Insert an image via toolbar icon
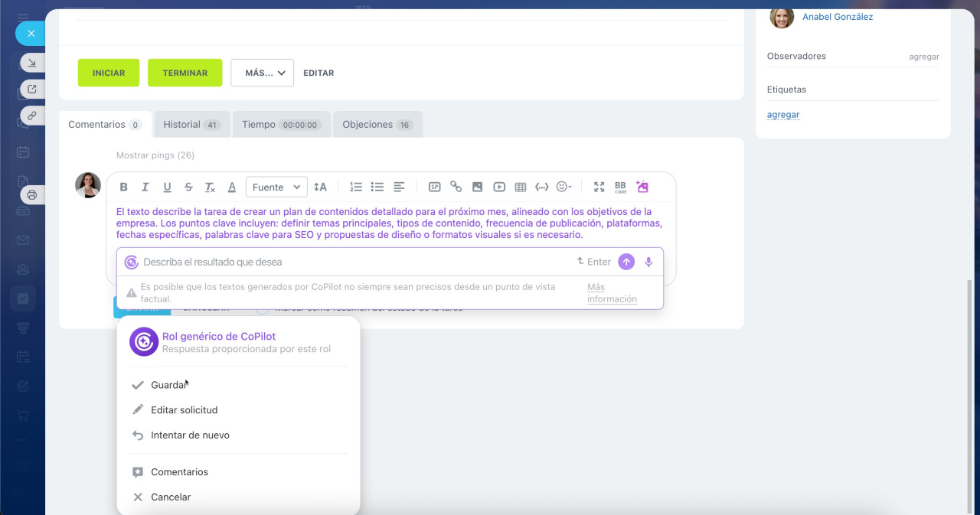This screenshot has width=980, height=515. 477,187
